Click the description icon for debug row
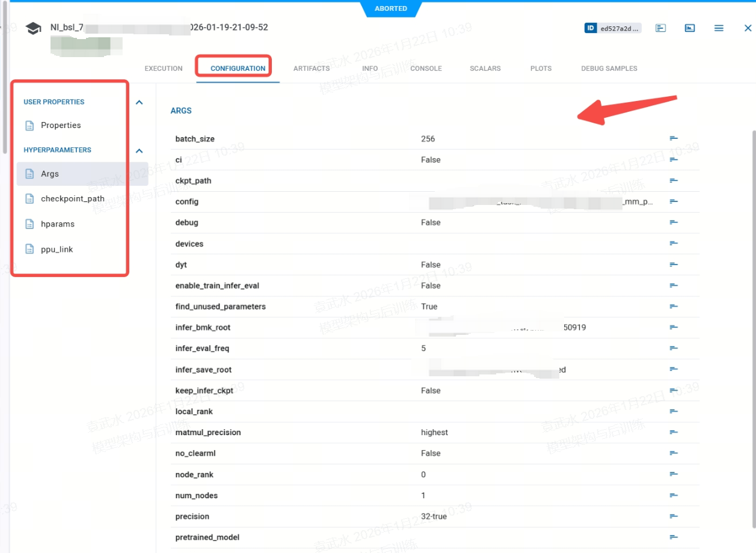The height and width of the screenshot is (553, 756). coord(674,222)
